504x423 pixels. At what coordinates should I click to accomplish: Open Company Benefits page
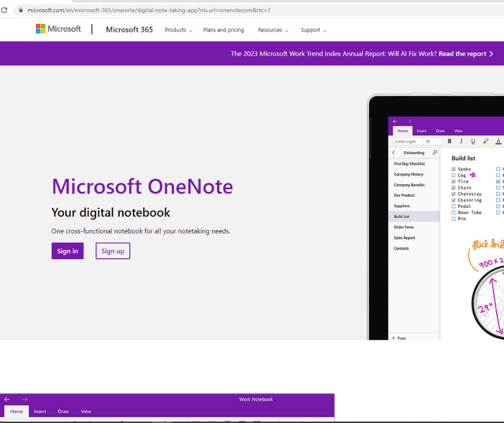pyautogui.click(x=409, y=185)
